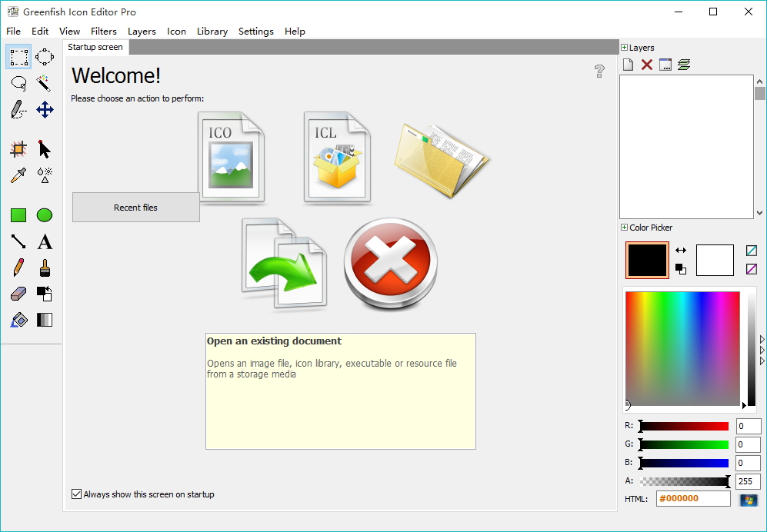This screenshot has height=532, width=767.
Task: Collapse the Layers panel
Action: (x=624, y=48)
